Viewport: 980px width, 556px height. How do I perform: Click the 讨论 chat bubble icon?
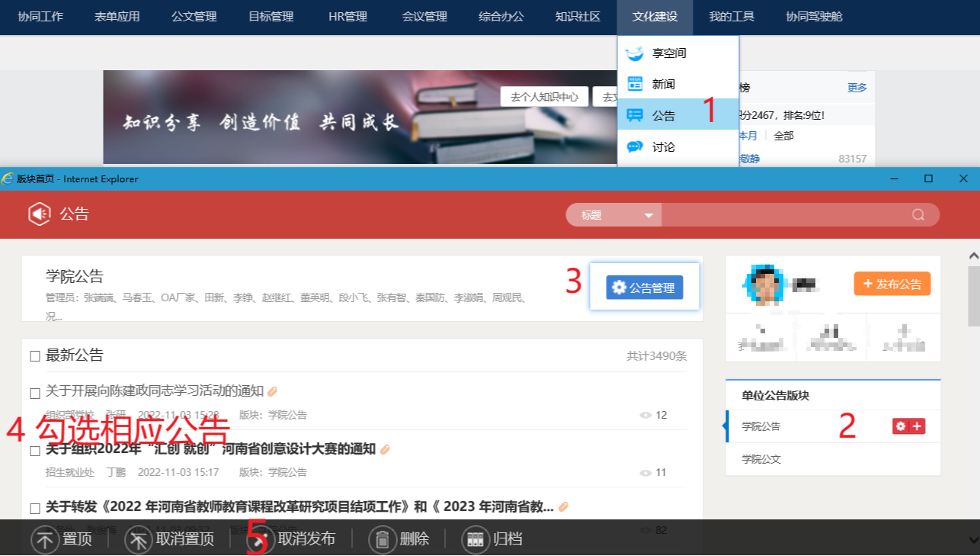point(634,146)
